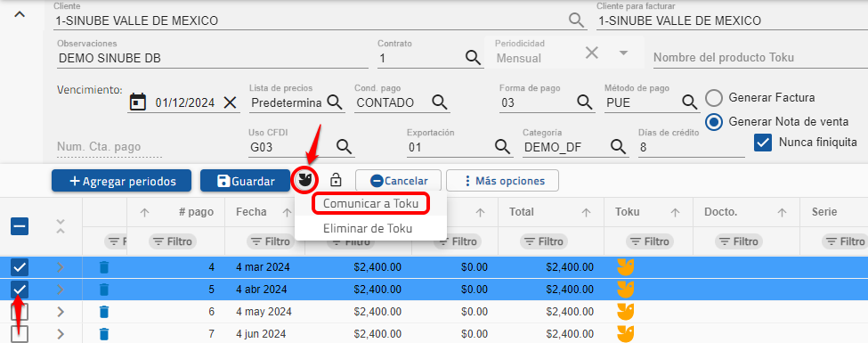The height and width of the screenshot is (343, 868).
Task: Select the 4 may 2024 date cell
Action: point(264,312)
